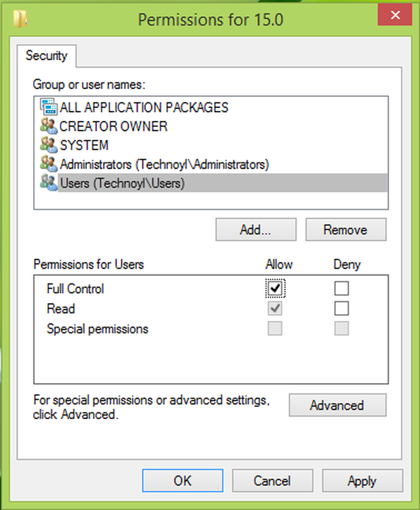Close the Permissions for 15.0 window

[395, 15]
